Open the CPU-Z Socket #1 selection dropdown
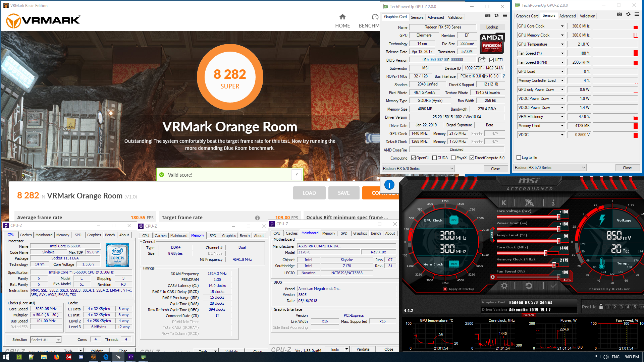Image resolution: width=644 pixels, height=362 pixels. (46, 340)
